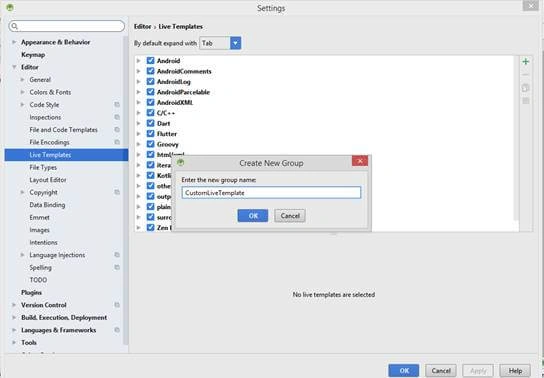This screenshot has width=544, height=378.
Task: Open the Plugins settings page
Action: [x=31, y=292]
